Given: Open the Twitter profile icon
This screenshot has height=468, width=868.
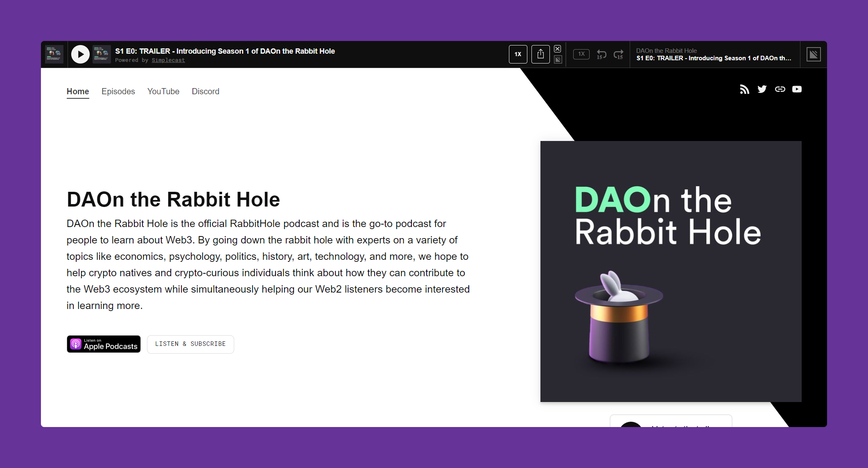Looking at the screenshot, I should (762, 89).
